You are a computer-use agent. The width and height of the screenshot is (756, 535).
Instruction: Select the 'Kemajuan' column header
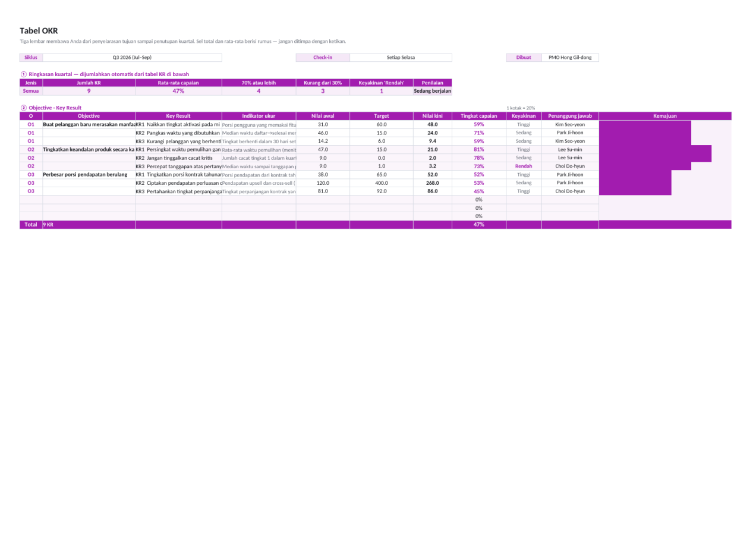pos(665,116)
